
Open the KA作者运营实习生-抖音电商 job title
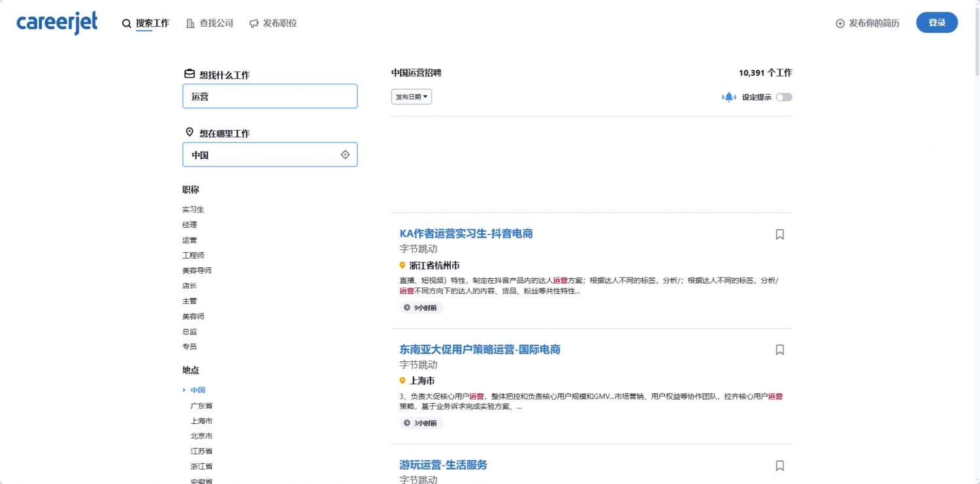coord(466,234)
